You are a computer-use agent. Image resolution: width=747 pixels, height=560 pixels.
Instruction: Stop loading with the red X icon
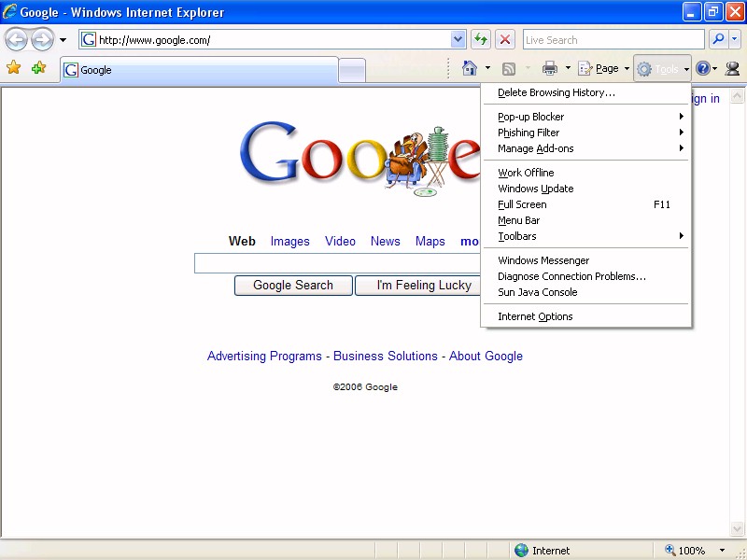[x=505, y=40]
